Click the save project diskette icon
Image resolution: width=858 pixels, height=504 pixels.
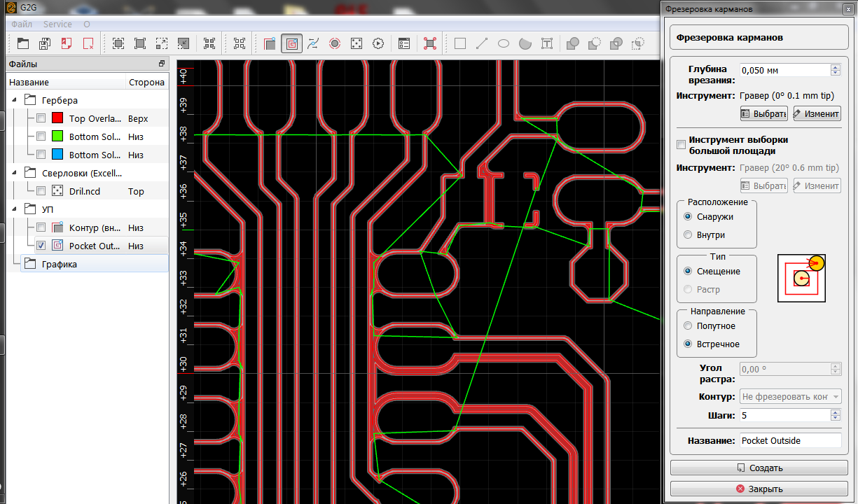44,43
